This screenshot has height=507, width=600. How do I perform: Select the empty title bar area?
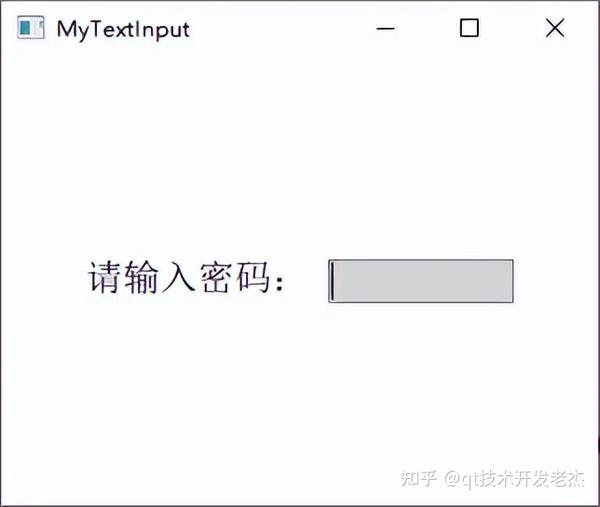(x=281, y=29)
